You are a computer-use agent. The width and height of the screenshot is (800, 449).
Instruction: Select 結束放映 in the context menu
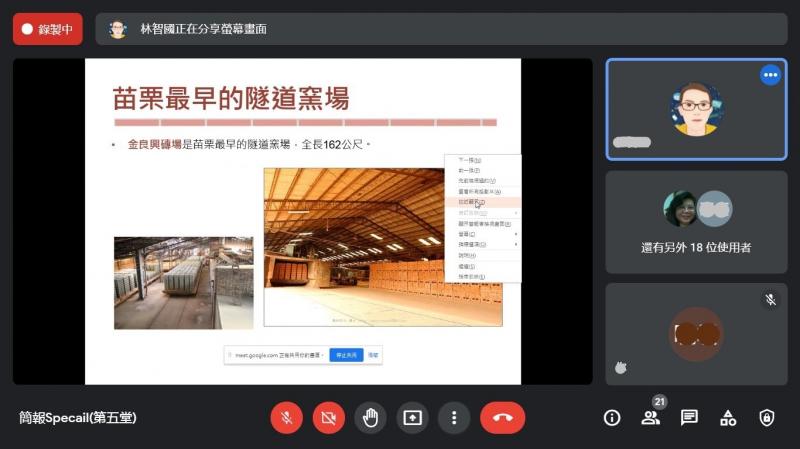468,276
